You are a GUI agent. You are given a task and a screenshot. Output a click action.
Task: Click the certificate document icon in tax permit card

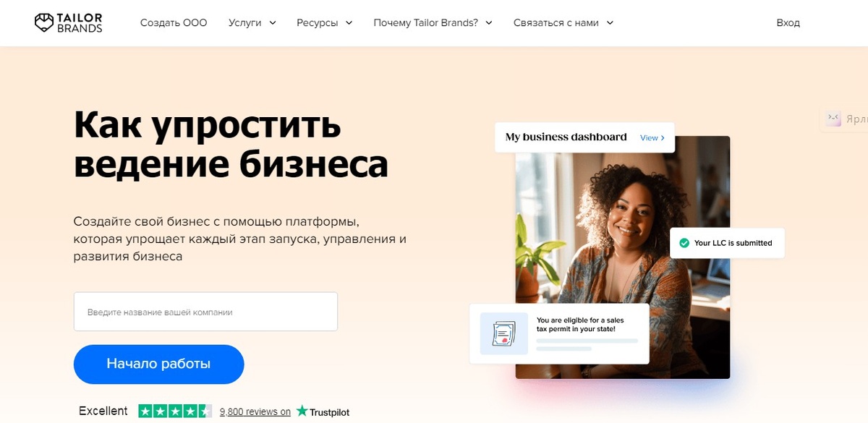click(504, 333)
